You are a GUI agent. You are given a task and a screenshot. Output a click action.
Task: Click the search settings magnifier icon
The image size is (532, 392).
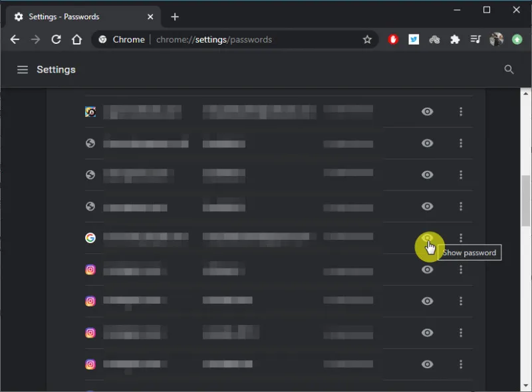509,70
